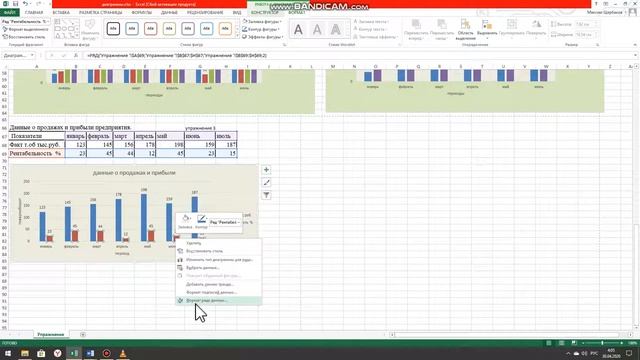The width and height of the screenshot is (640, 360).
Task: Open the Разметка страницы tab
Action: (x=100, y=13)
